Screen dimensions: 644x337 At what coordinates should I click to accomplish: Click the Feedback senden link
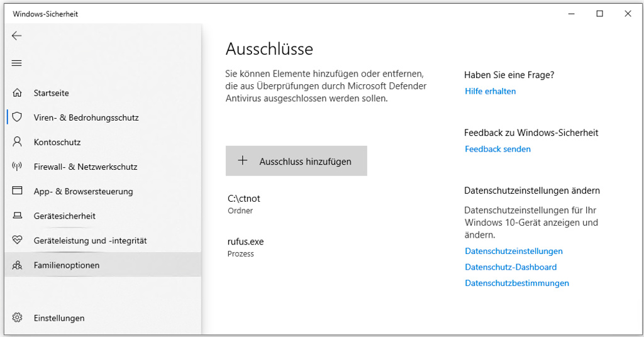497,149
